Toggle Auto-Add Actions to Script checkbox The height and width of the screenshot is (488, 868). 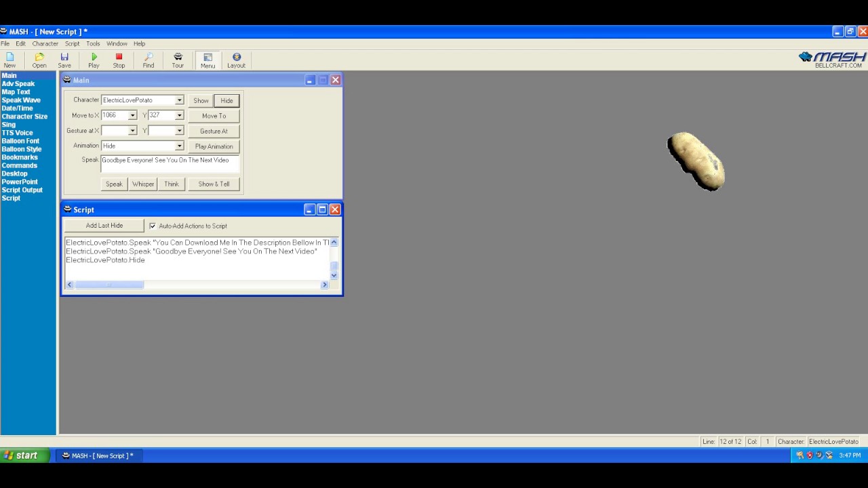[x=153, y=226]
